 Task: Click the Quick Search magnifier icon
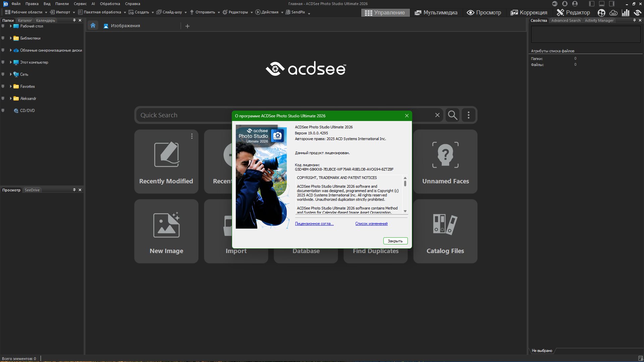point(452,115)
